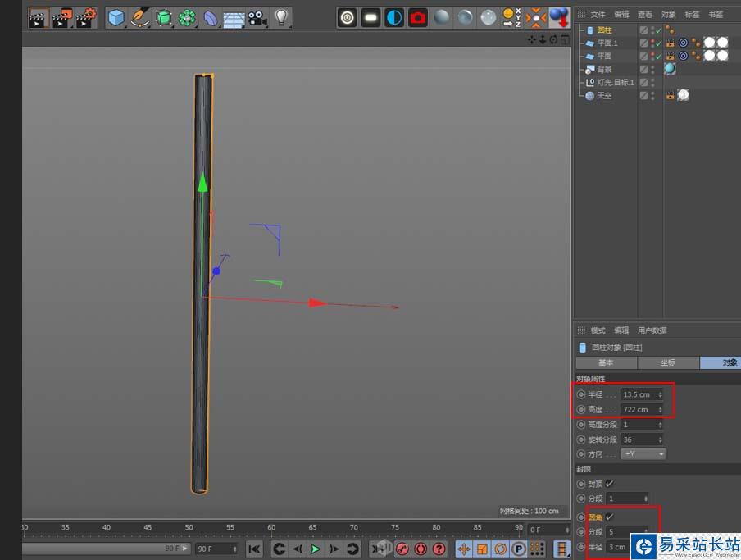Click the red camera snapshot icon
Image resolution: width=741 pixels, height=560 pixels.
point(418,17)
